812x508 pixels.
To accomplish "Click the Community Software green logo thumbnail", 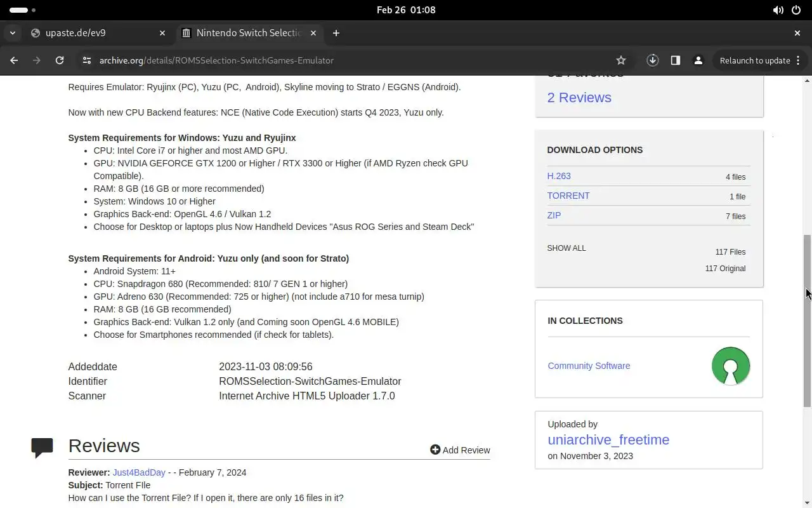I will coord(731,366).
